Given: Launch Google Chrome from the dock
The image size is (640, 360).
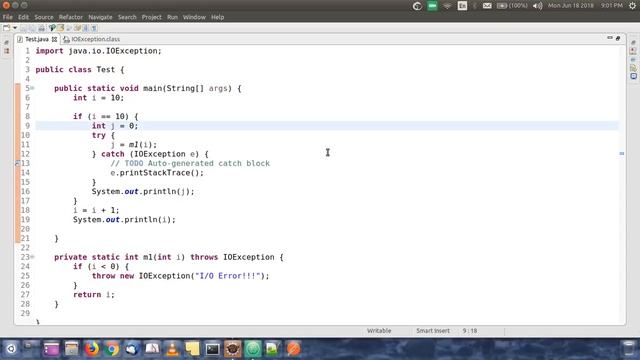Looking at the screenshot, I should [x=112, y=349].
